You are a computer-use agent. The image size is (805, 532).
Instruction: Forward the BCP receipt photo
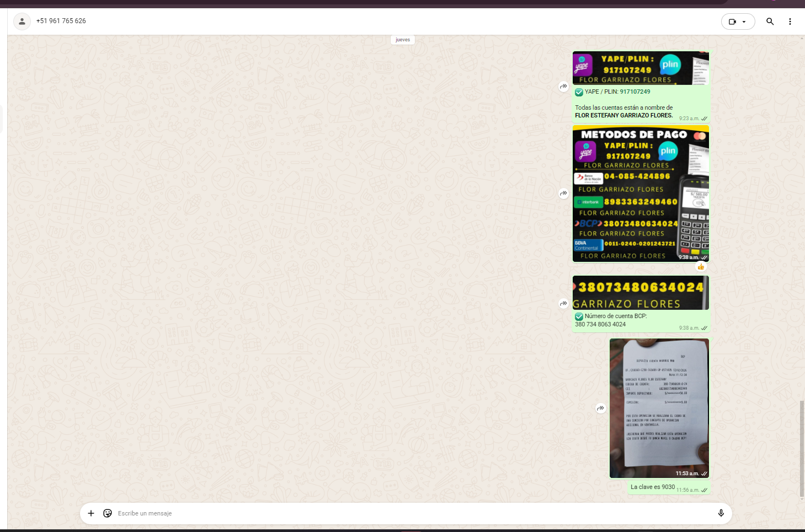[600, 408]
